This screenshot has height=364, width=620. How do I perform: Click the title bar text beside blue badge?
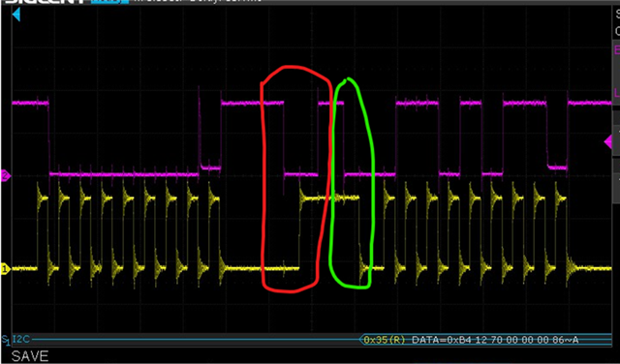click(x=198, y=1)
